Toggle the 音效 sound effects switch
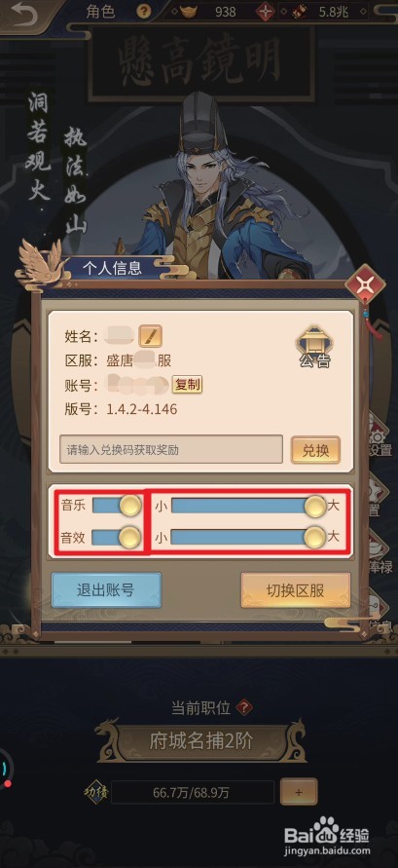Viewport: 398px width, 868px height. pyautogui.click(x=117, y=537)
